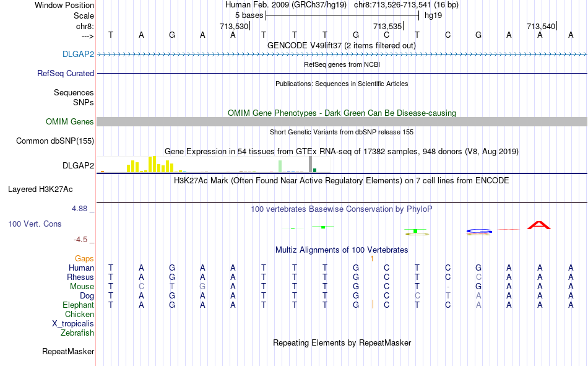The height and width of the screenshot is (366, 588).
Task: Click the dark green bar in GTEx chart
Action: tap(315, 170)
